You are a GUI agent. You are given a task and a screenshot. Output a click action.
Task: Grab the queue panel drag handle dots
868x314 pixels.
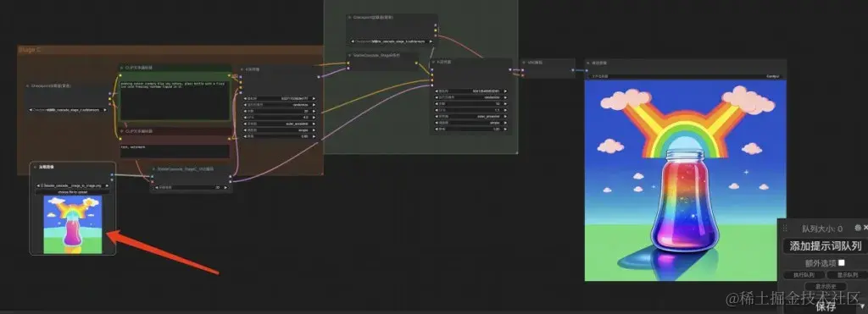(784, 229)
